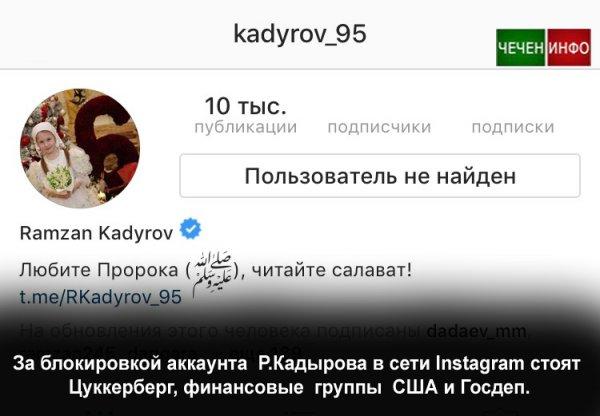This screenshot has width=600, height=416.
Task: Open the публикации tab label
Action: pyautogui.click(x=246, y=127)
